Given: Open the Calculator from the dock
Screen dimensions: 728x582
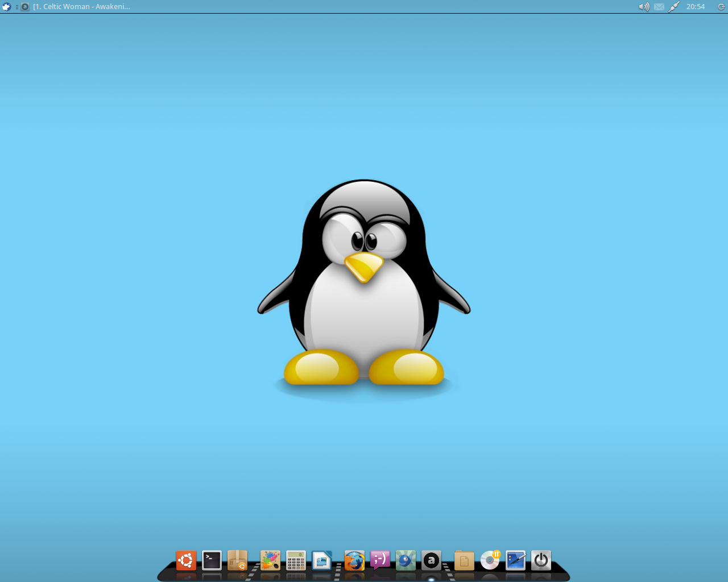Looking at the screenshot, I should [x=296, y=560].
